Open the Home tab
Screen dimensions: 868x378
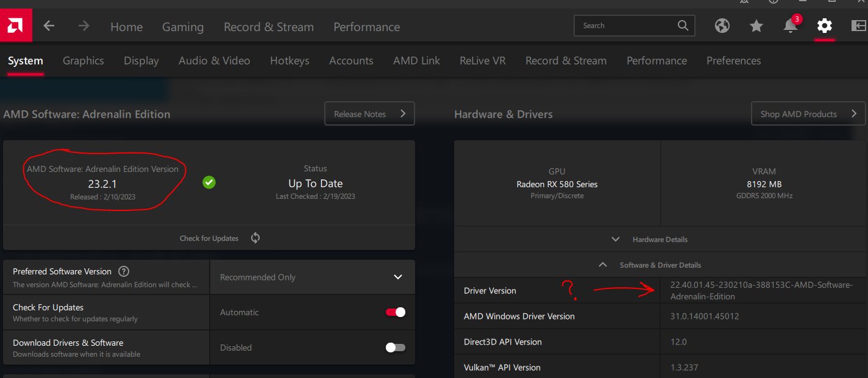coord(127,27)
